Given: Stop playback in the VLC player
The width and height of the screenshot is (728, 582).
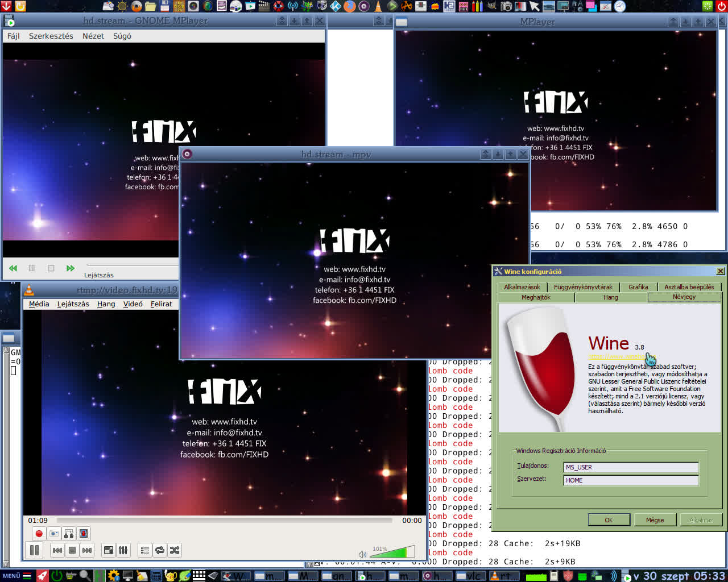Looking at the screenshot, I should click(72, 550).
